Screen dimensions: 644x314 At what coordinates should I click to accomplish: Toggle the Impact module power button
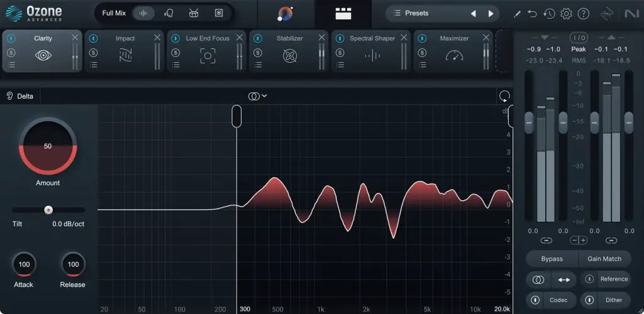pyautogui.click(x=94, y=38)
